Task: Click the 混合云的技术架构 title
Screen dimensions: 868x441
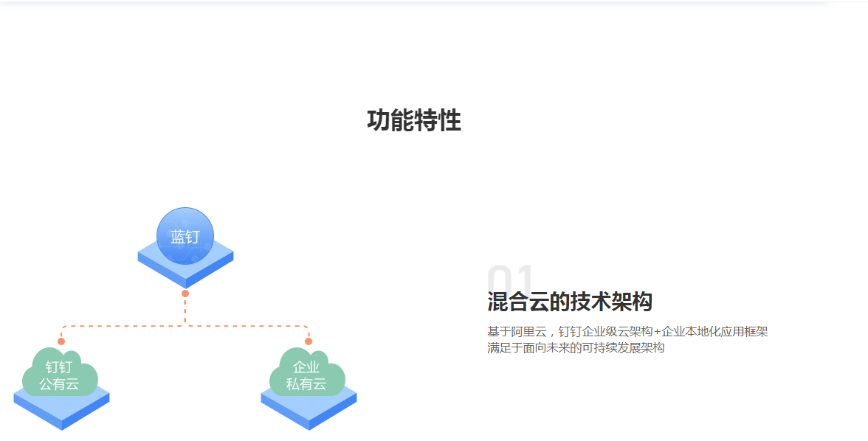Action: tap(570, 302)
